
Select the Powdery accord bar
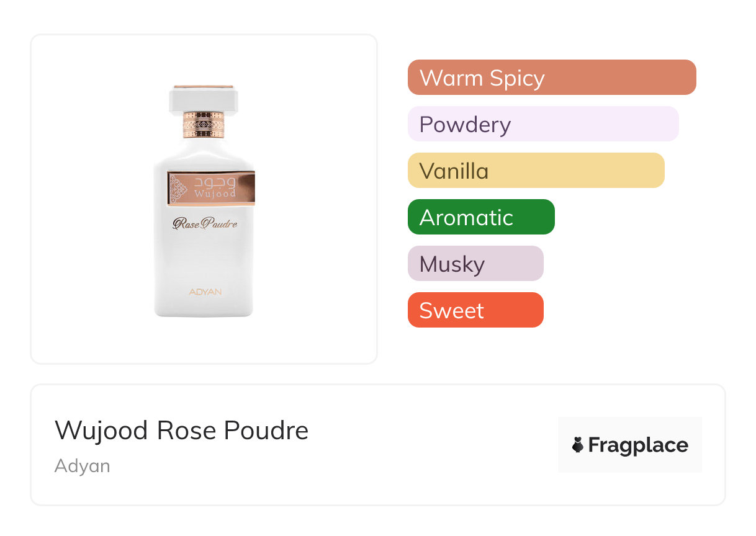[x=542, y=124]
